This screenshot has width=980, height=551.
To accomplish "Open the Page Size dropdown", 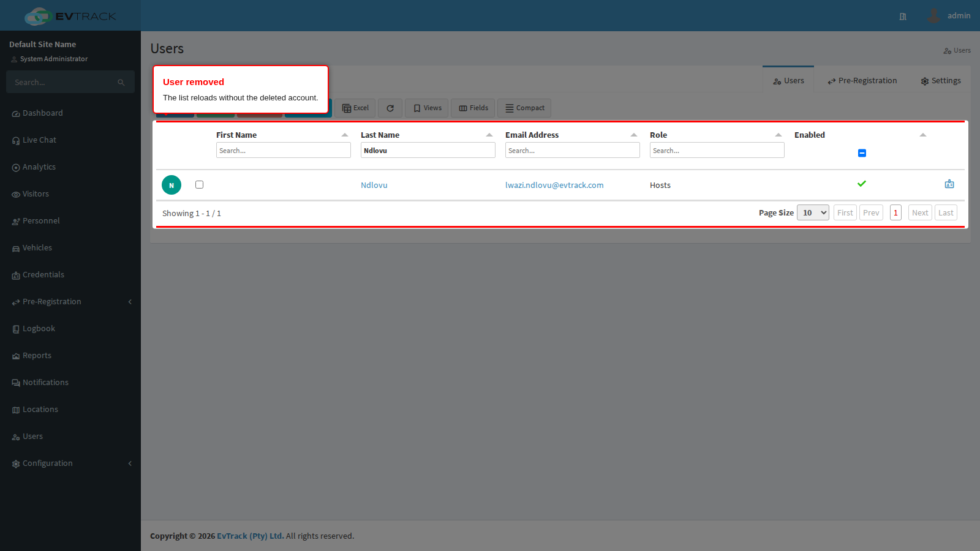I will (x=813, y=212).
